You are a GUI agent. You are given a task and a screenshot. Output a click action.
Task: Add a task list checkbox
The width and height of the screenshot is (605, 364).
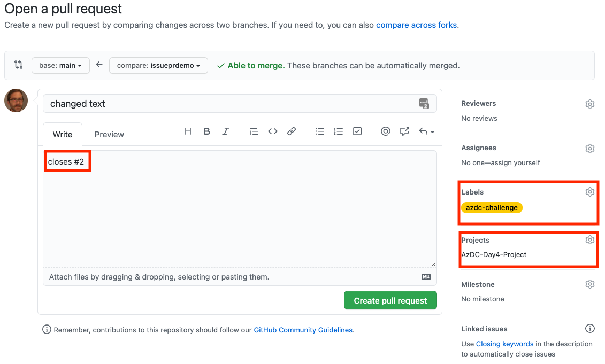(x=357, y=131)
